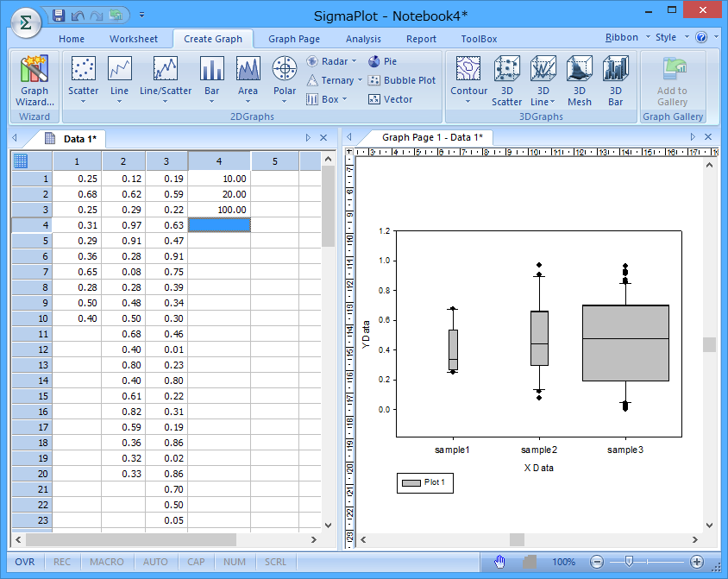728x579 pixels.
Task: Toggle the CAP status indicator
Action: pyautogui.click(x=196, y=562)
